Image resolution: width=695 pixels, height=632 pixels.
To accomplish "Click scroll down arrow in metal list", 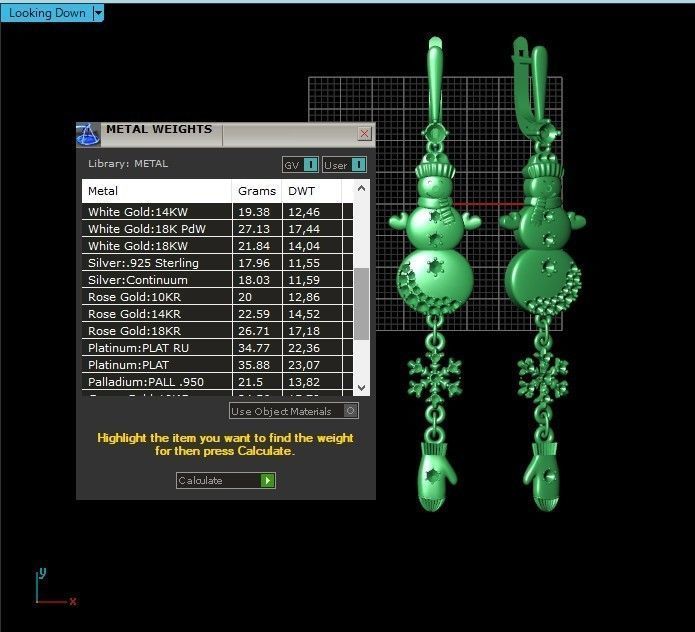I will (x=361, y=388).
